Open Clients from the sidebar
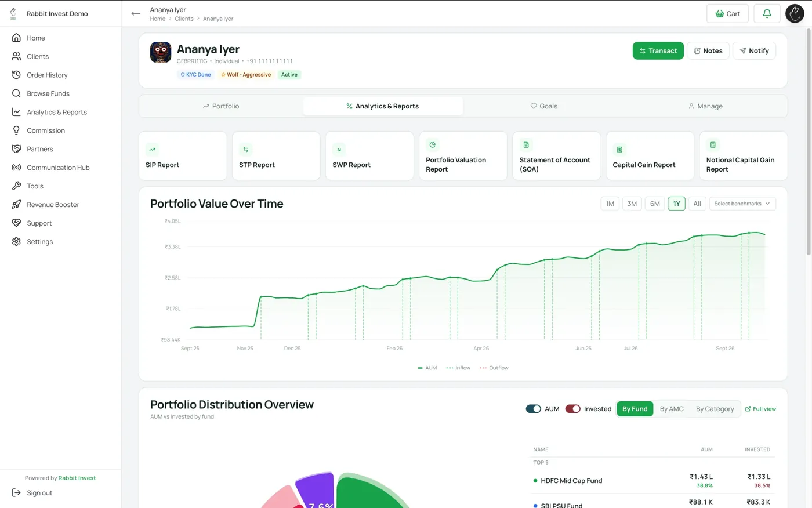Screen dimensions: 812x508 point(38,56)
